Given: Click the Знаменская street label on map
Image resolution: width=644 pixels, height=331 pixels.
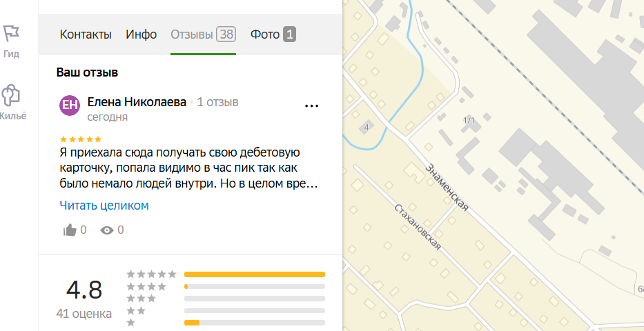Looking at the screenshot, I should click(x=447, y=187).
